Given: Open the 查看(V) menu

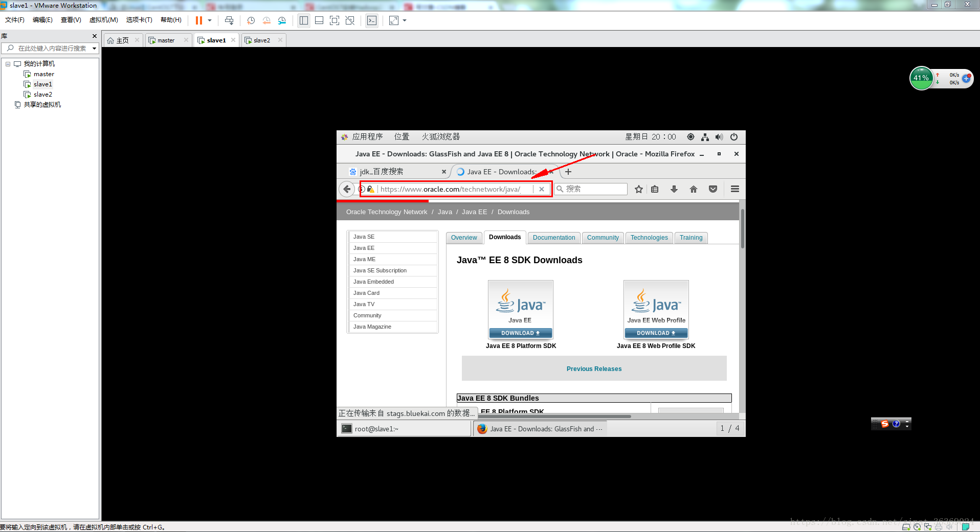Looking at the screenshot, I should pos(71,20).
